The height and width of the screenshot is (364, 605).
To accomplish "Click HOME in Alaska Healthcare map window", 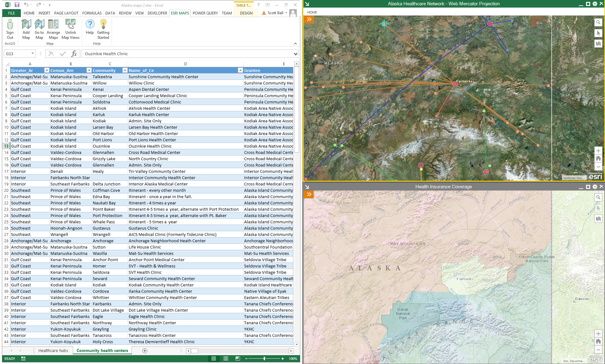I will click(x=312, y=12).
